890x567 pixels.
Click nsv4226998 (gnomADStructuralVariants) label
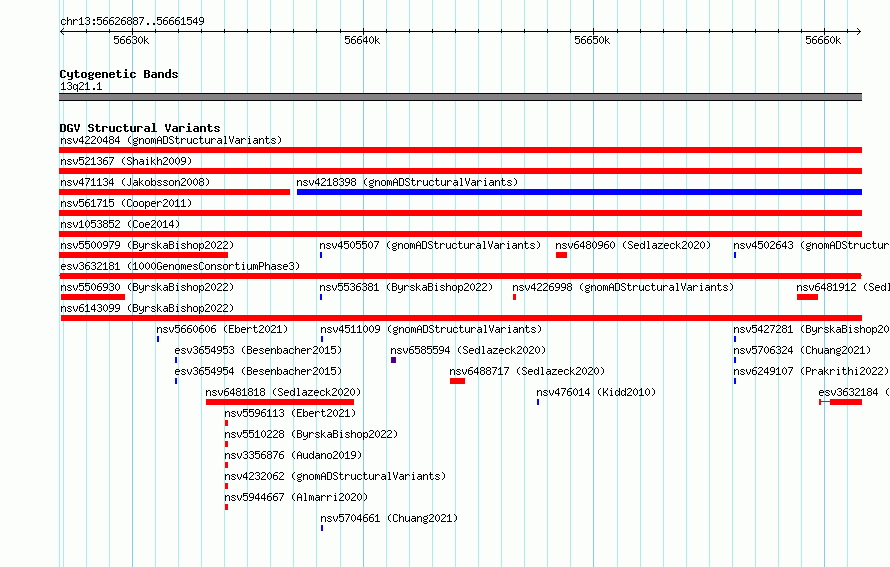623,287
